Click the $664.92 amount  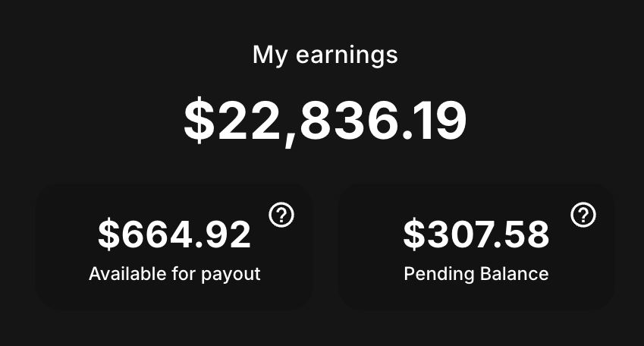[x=174, y=234]
